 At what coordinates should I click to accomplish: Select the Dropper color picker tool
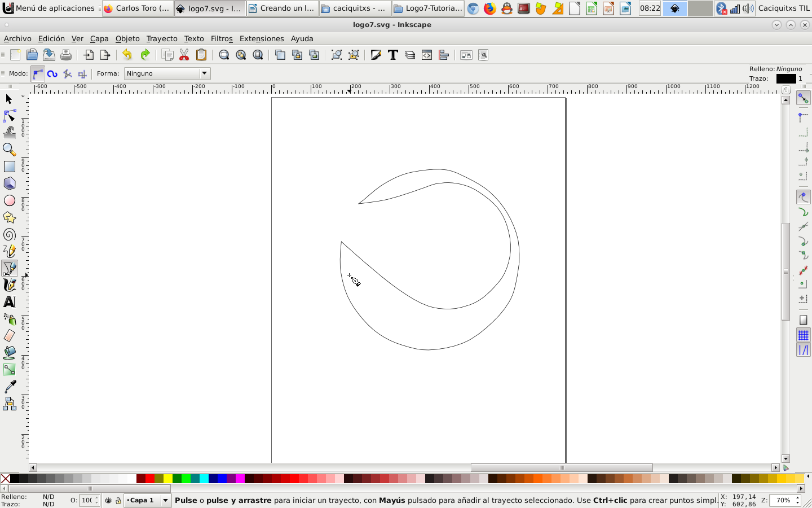[9, 387]
